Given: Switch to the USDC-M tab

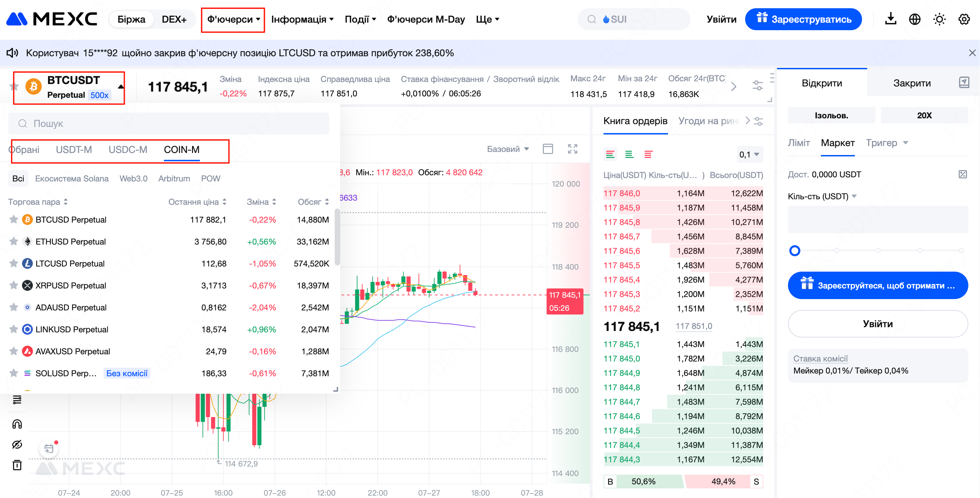Looking at the screenshot, I should tap(128, 150).
